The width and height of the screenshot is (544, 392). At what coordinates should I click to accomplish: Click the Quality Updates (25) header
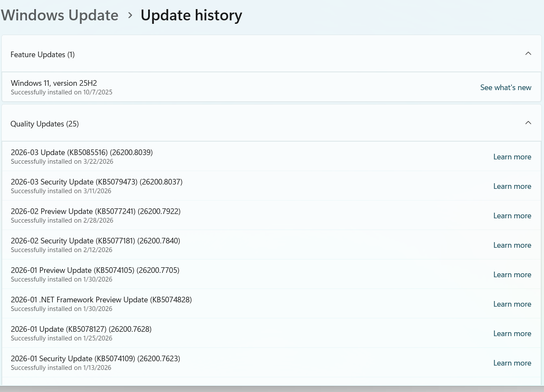272,123
